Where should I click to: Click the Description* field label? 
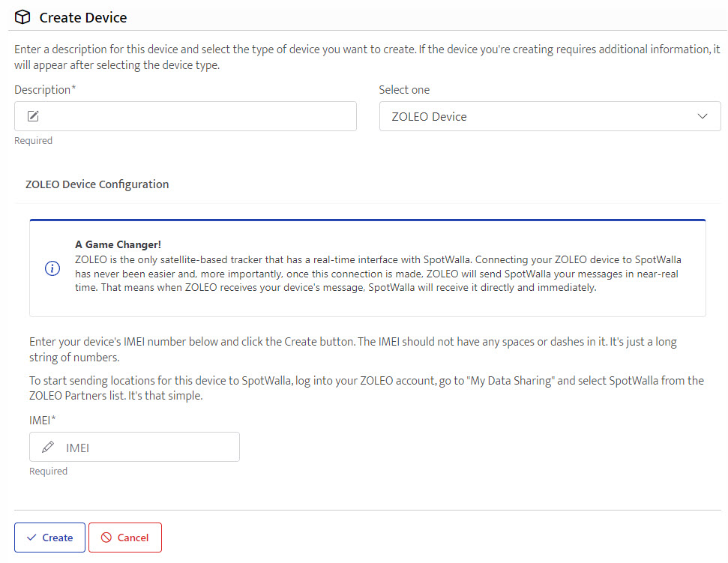pos(45,89)
